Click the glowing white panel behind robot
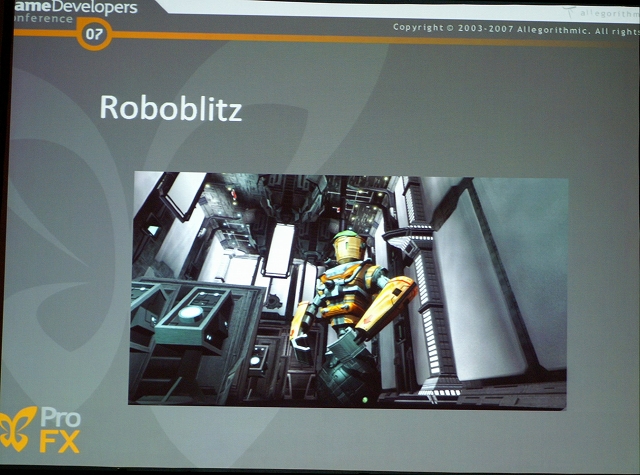 pyautogui.click(x=279, y=250)
